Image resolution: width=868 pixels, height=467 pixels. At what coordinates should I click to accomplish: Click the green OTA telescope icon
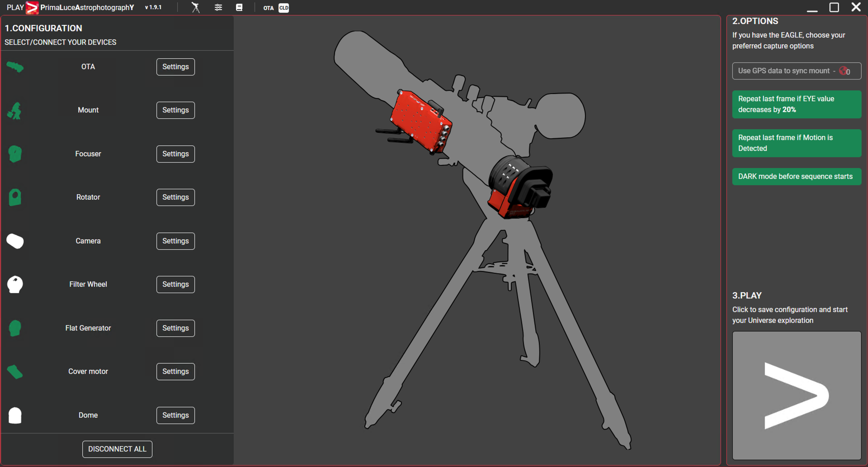(15, 67)
